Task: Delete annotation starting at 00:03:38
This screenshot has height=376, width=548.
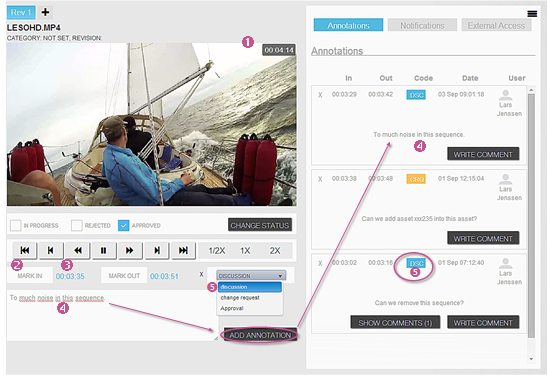Action: click(x=320, y=179)
